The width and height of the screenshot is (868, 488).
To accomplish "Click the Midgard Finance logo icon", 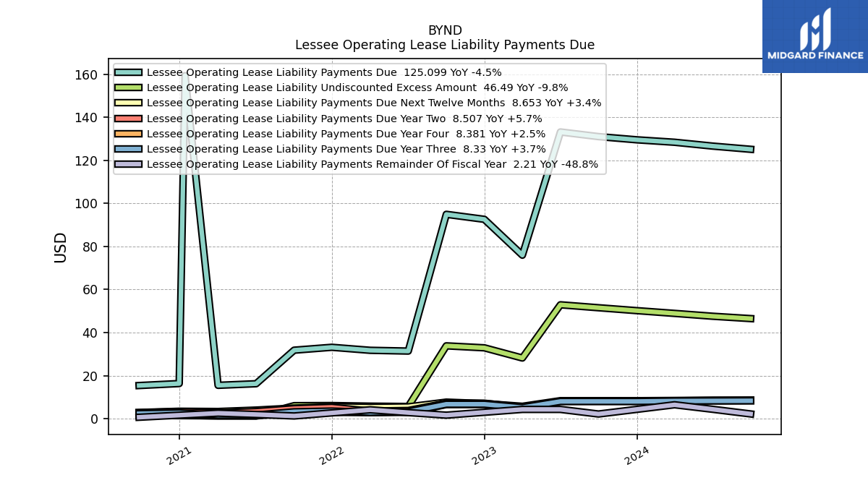I will point(815,28).
